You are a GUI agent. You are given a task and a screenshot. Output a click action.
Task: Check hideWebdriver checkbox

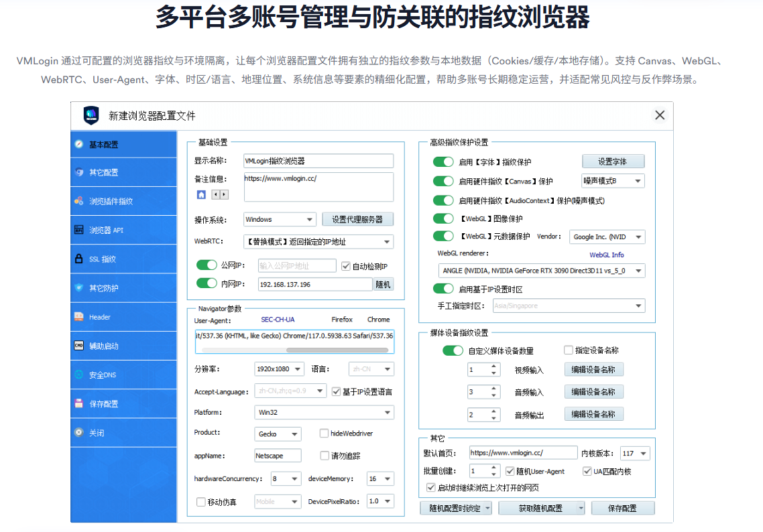coord(324,433)
